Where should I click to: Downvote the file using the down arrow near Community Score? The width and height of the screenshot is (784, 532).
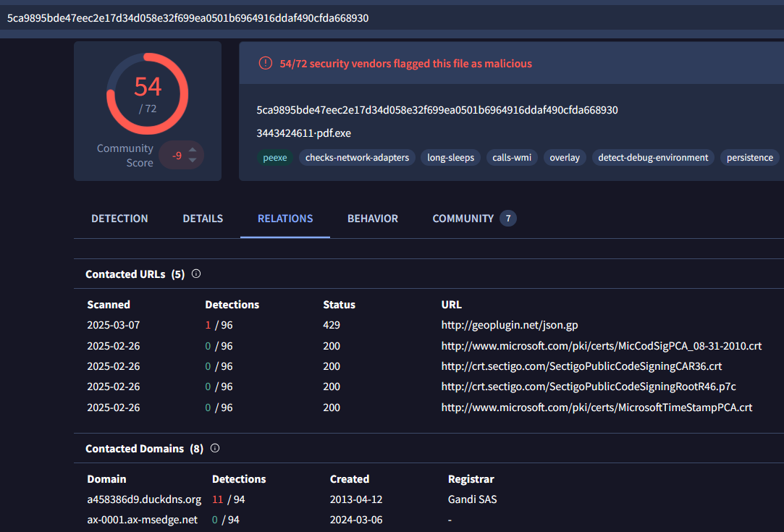coord(191,159)
